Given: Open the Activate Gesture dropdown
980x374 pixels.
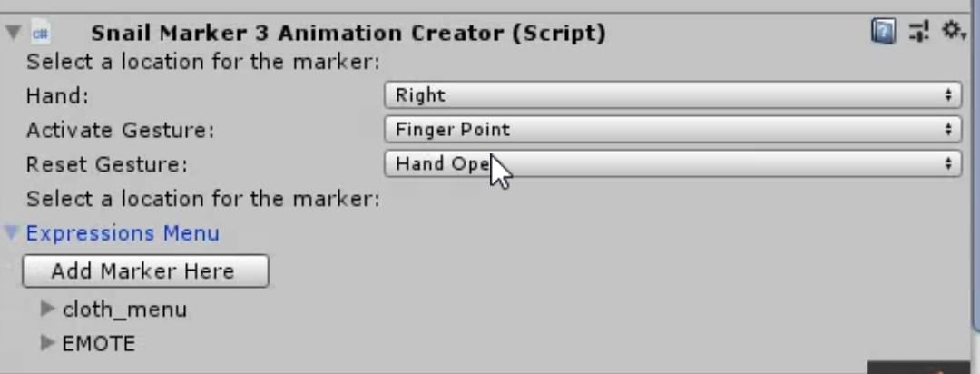Looking at the screenshot, I should point(672,130).
